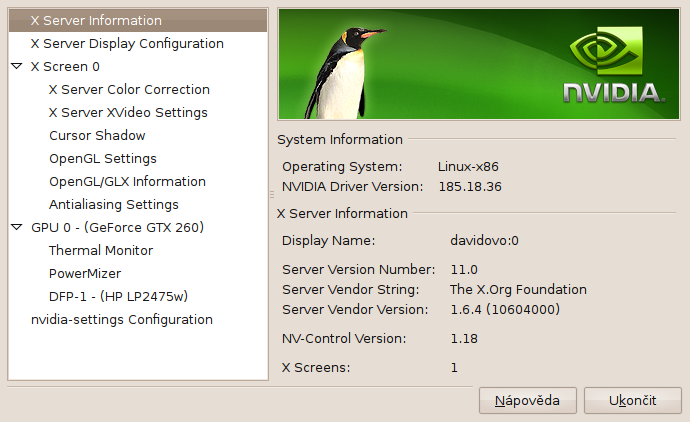690x422 pixels.
Task: Open nvidia-settings Configuration page
Action: [x=122, y=319]
